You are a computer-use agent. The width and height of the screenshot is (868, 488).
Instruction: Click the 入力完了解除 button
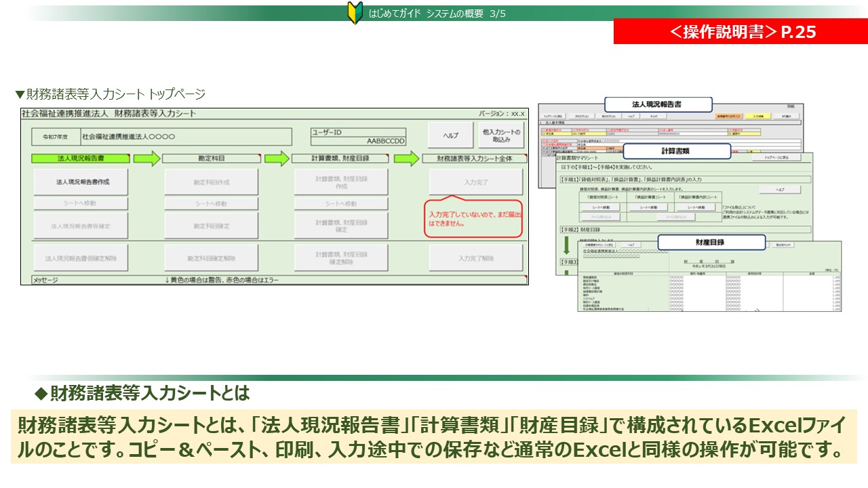click(x=476, y=258)
